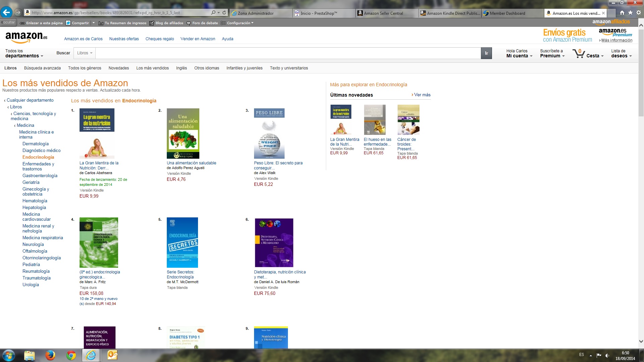Viewport: 644px width, 362px height.
Task: Open Novedades in books navigation
Action: [118, 68]
